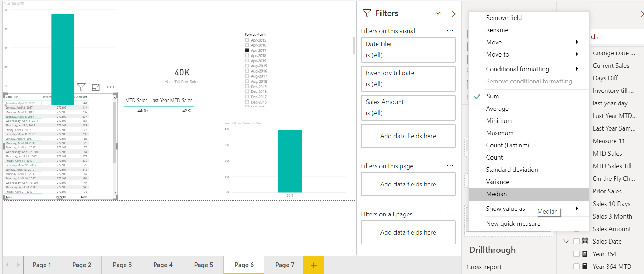Select the 2017 bar in Year Till End Sales chart
The width and height of the screenshot is (644, 274).
pyautogui.click(x=290, y=161)
